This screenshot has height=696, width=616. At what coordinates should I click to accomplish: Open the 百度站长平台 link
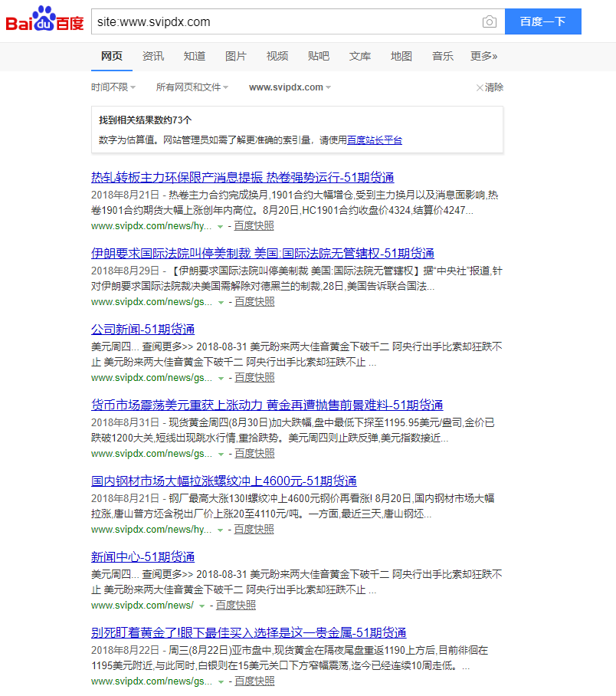(x=375, y=140)
